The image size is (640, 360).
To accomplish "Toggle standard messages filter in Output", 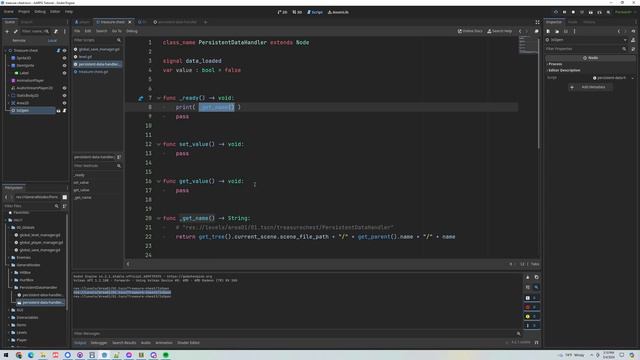I will coord(532,298).
